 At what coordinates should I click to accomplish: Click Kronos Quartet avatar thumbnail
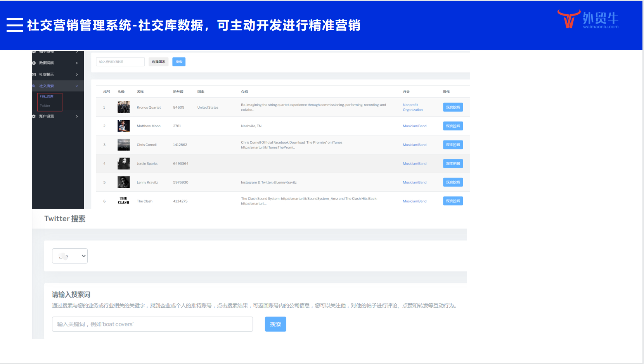click(124, 107)
